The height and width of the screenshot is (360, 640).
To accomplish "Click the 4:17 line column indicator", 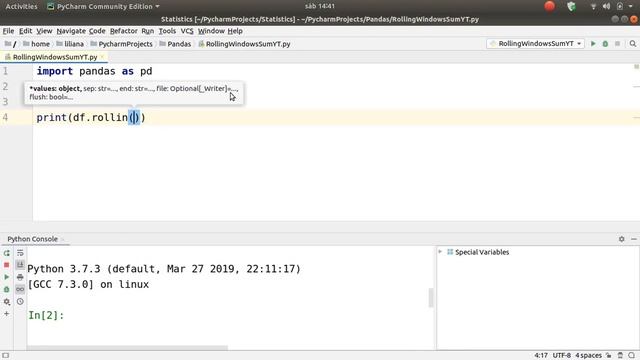I will pos(541,356).
